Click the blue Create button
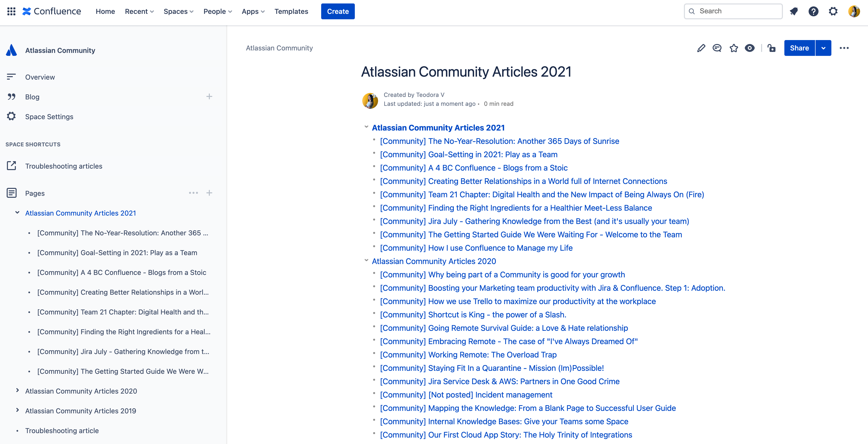 (x=338, y=11)
